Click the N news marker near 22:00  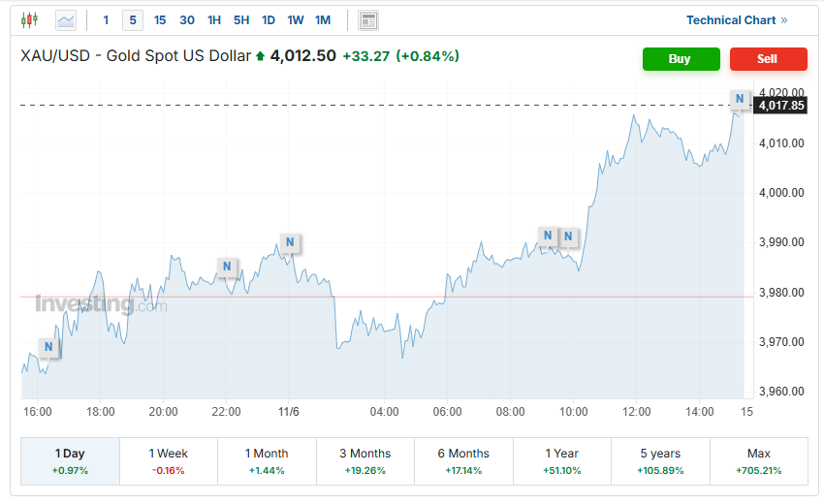227,266
